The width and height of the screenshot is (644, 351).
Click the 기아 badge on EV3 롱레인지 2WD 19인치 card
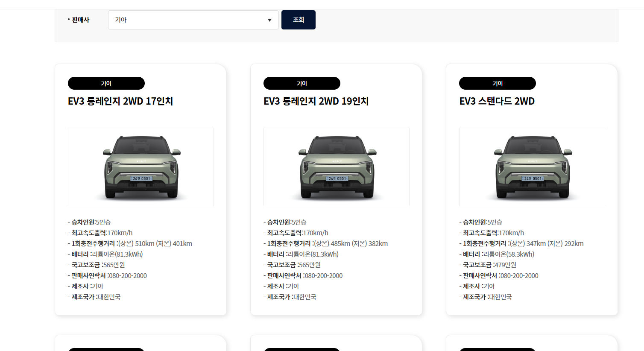pos(302,83)
